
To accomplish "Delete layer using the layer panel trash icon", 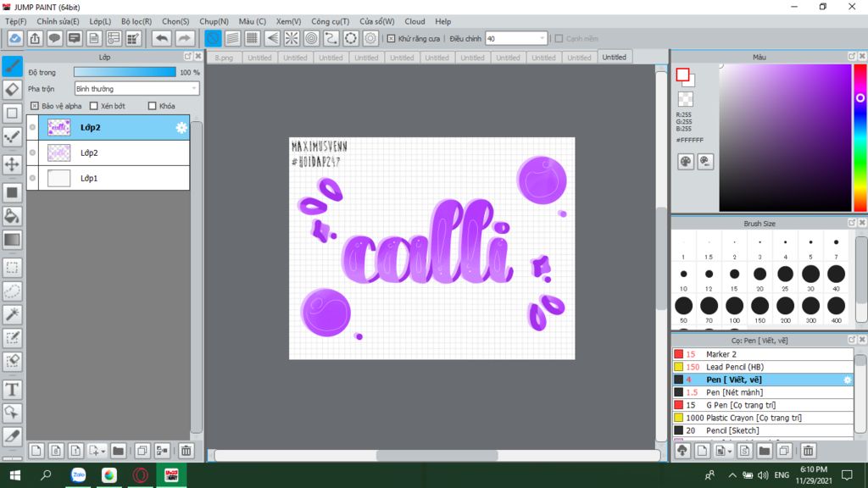I will 186,451.
